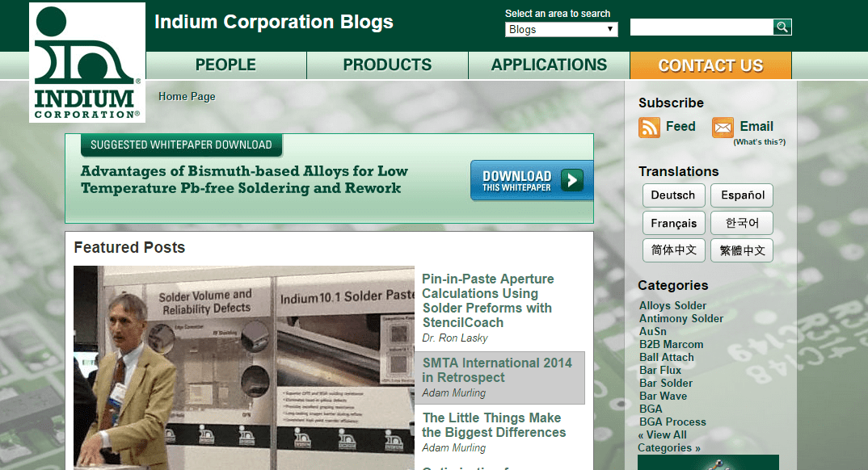Open the Home Page breadcrumb link
The width and height of the screenshot is (868, 470).
(187, 97)
